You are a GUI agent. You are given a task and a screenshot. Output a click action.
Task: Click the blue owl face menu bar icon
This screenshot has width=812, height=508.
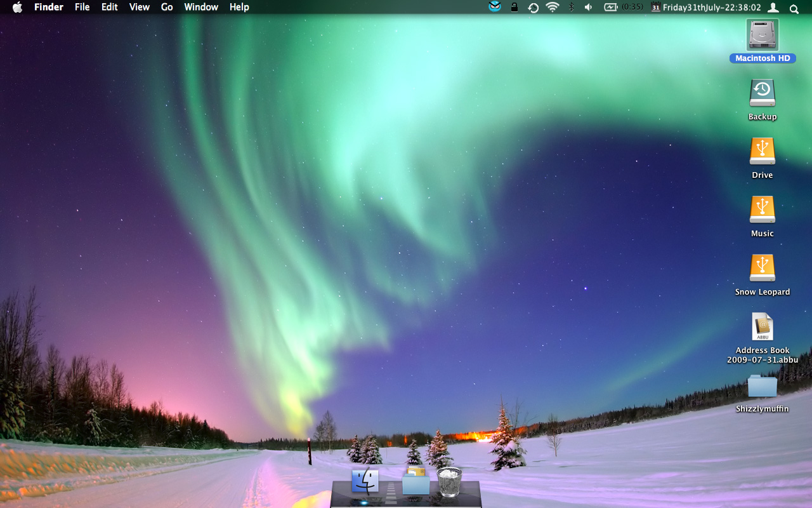point(495,7)
